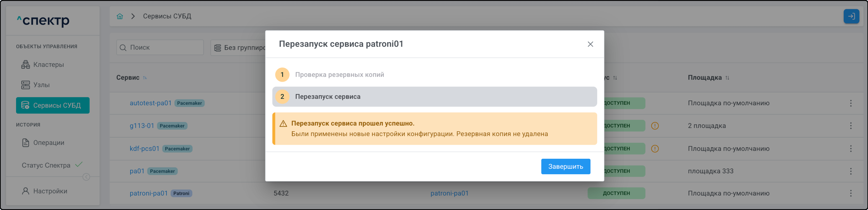Open Настройки in sidebar
868x210 pixels.
pyautogui.click(x=50, y=191)
